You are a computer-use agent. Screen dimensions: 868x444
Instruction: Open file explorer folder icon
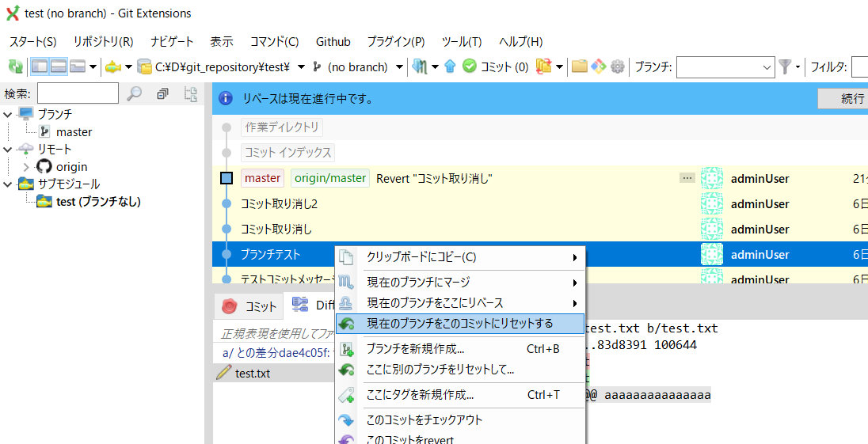coord(579,67)
